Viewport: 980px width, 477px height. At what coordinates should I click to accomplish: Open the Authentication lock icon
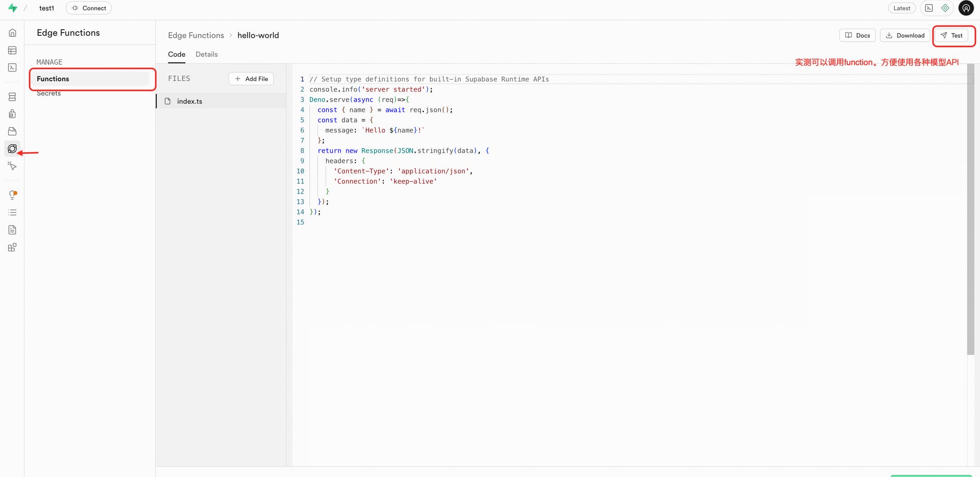(x=12, y=114)
